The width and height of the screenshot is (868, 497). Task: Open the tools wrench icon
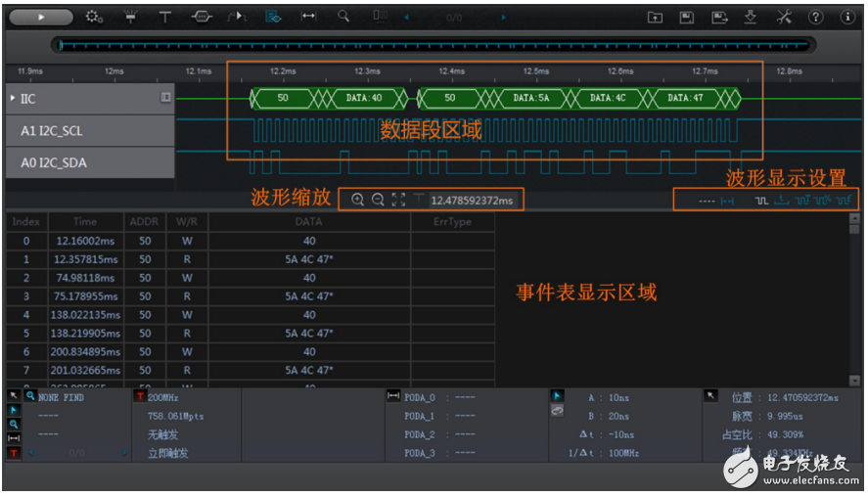(x=784, y=17)
